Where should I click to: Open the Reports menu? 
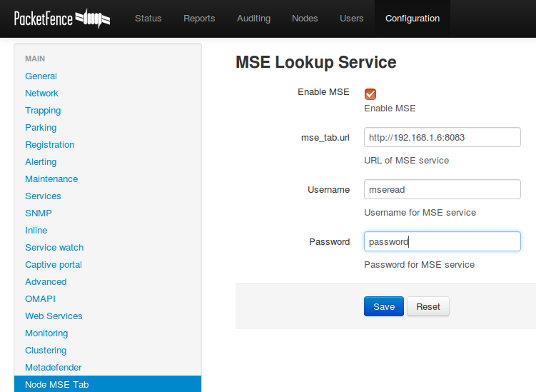click(199, 19)
